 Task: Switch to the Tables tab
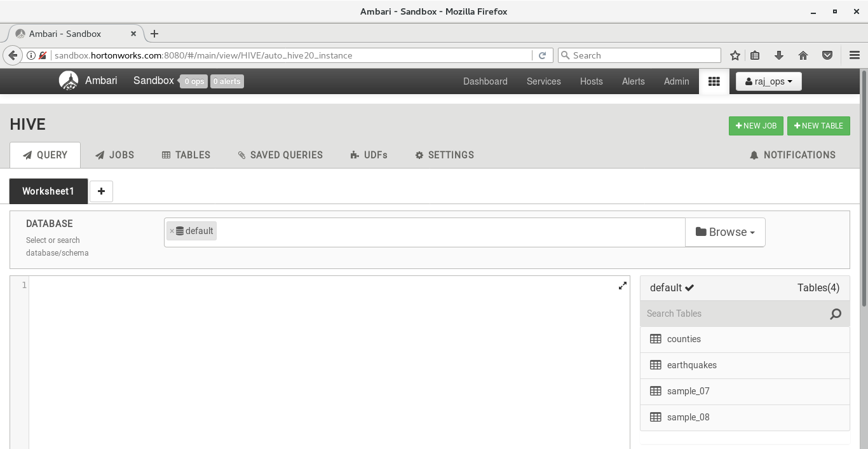pos(186,155)
